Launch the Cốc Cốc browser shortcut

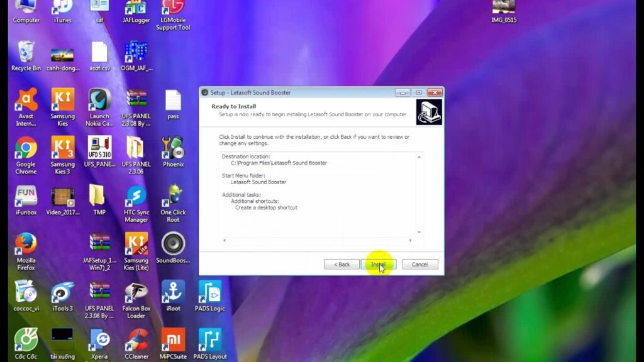click(x=26, y=344)
